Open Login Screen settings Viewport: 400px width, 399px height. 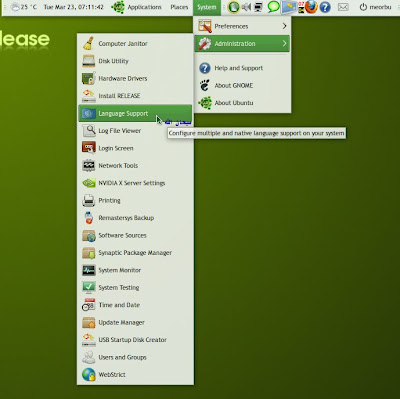(135, 148)
